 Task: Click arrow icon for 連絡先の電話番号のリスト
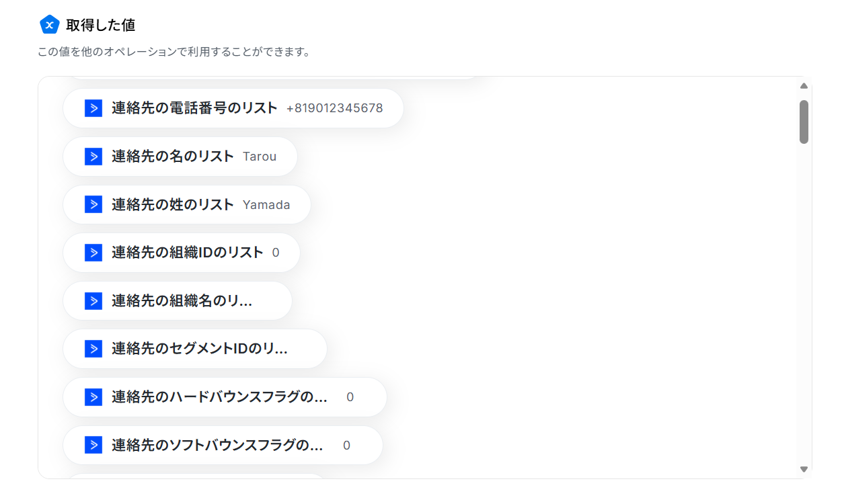(x=93, y=108)
